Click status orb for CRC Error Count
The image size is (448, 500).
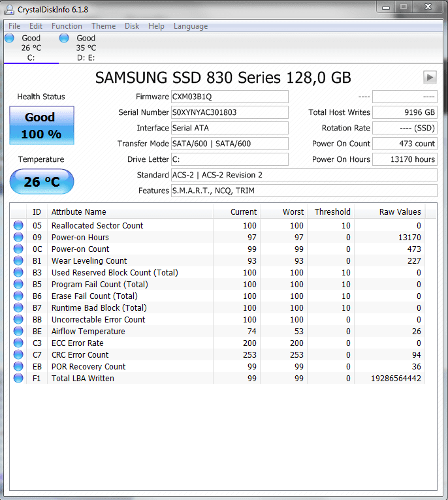pos(18,354)
